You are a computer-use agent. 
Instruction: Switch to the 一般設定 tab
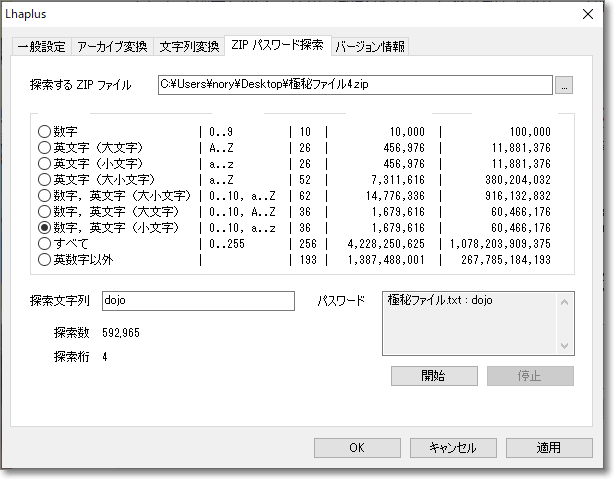[40, 47]
